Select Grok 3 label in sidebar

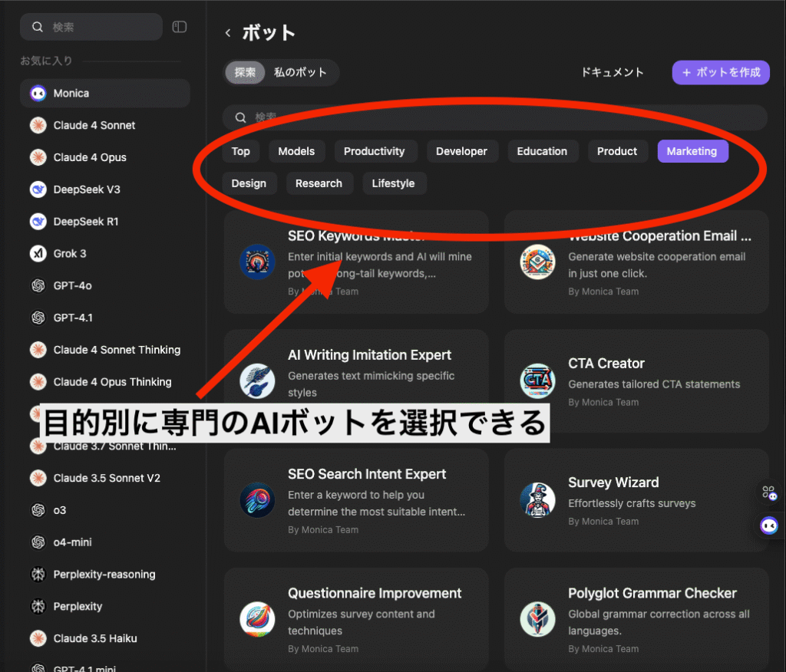coord(70,254)
